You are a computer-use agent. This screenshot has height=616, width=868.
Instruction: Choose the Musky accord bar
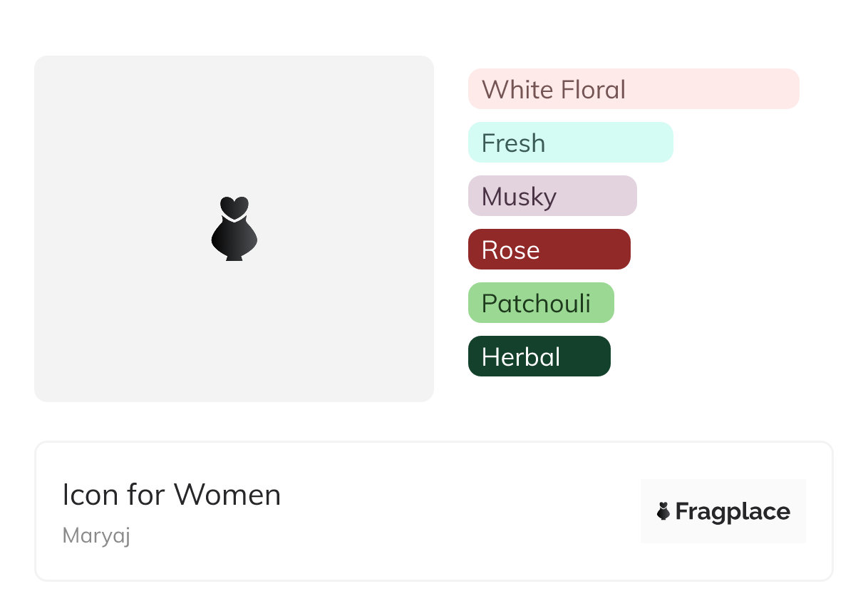pyautogui.click(x=552, y=196)
